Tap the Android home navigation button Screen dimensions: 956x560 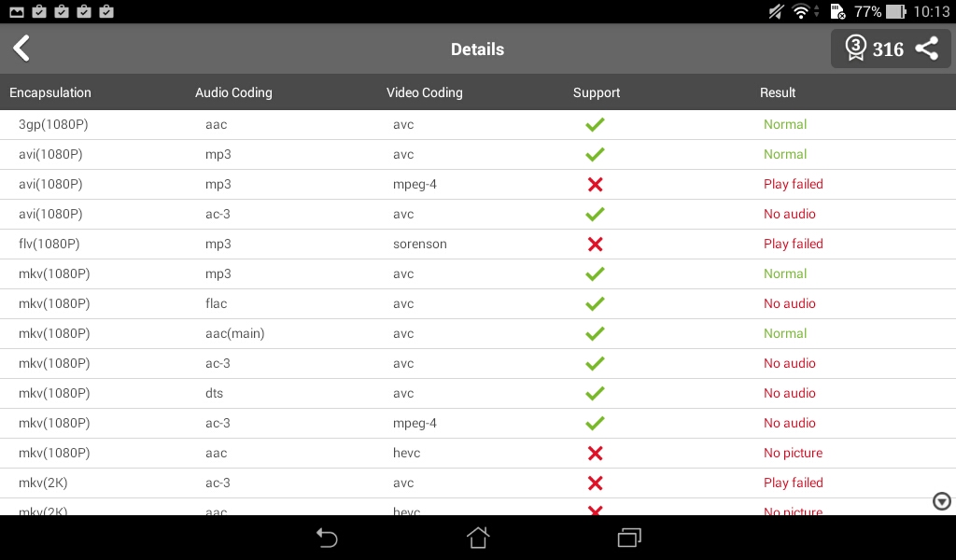pos(478,538)
